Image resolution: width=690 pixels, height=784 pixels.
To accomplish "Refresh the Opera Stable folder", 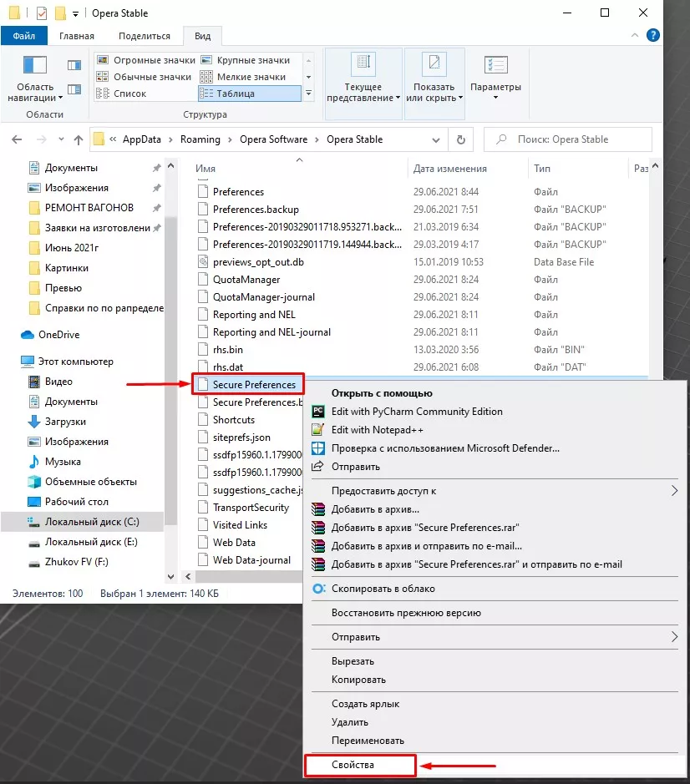I will [x=461, y=139].
